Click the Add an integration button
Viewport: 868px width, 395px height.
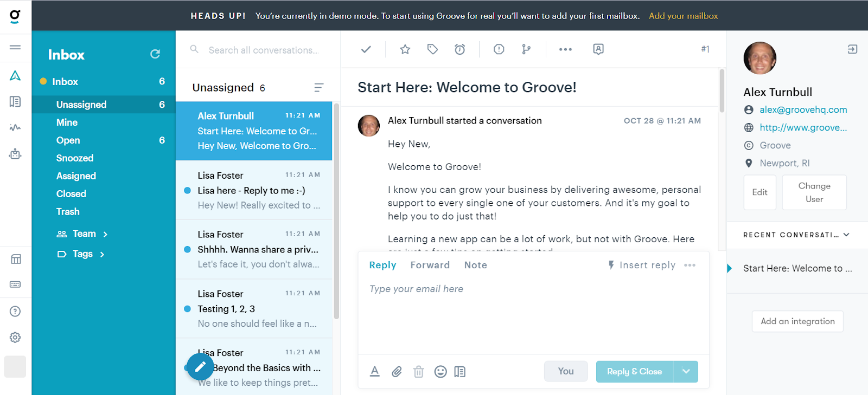[797, 321]
